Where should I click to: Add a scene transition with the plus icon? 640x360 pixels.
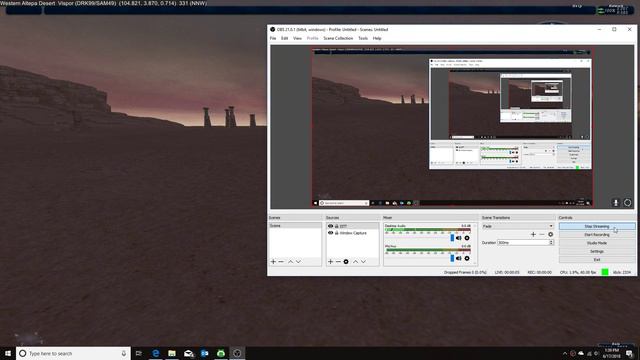pos(533,234)
